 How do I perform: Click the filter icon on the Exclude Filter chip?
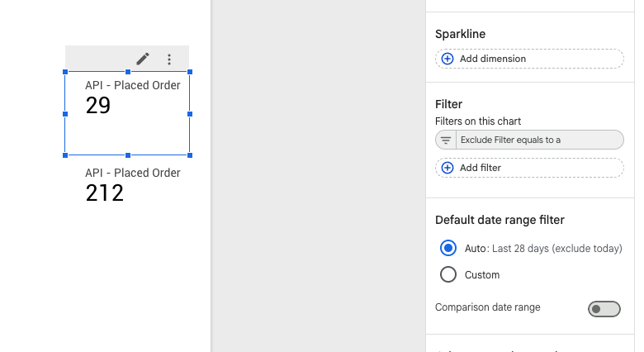click(446, 140)
